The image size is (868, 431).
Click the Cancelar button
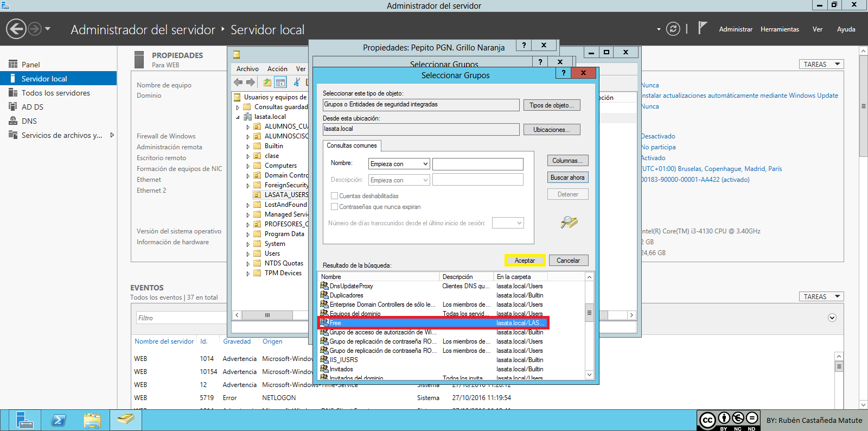tap(568, 261)
